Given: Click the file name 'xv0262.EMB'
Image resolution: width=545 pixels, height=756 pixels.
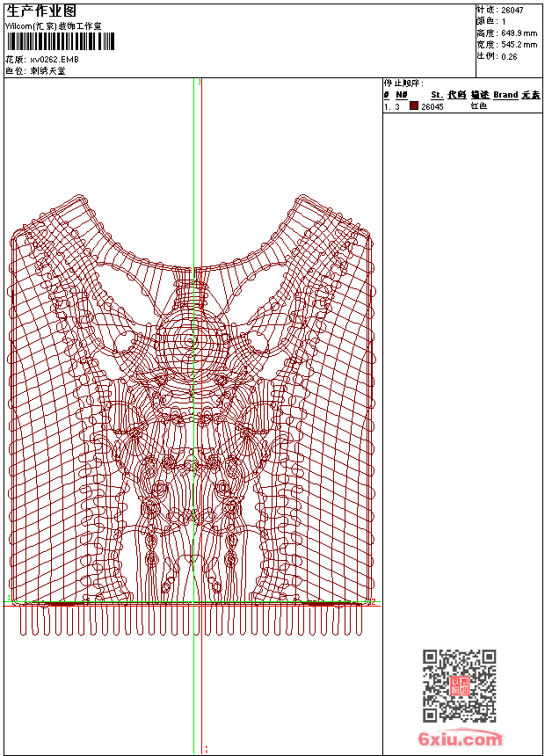Looking at the screenshot, I should pyautogui.click(x=54, y=59).
